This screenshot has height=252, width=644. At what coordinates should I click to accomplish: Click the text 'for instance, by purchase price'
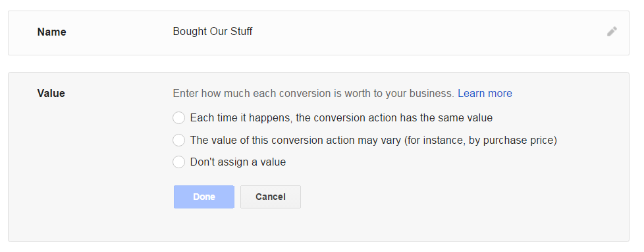481,140
